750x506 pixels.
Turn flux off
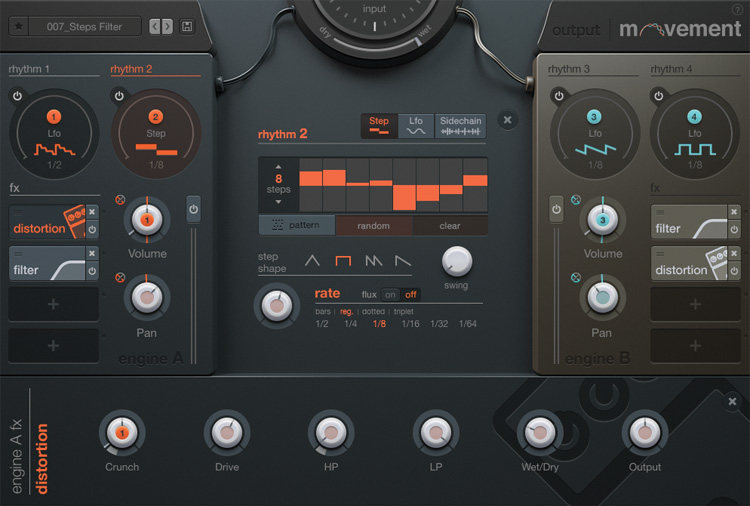pyautogui.click(x=411, y=295)
